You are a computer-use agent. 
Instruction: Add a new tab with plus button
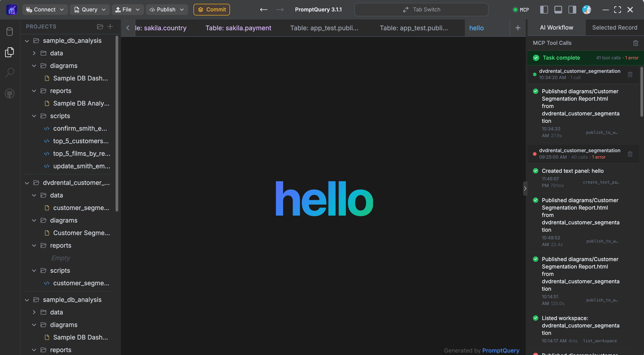[x=518, y=28]
